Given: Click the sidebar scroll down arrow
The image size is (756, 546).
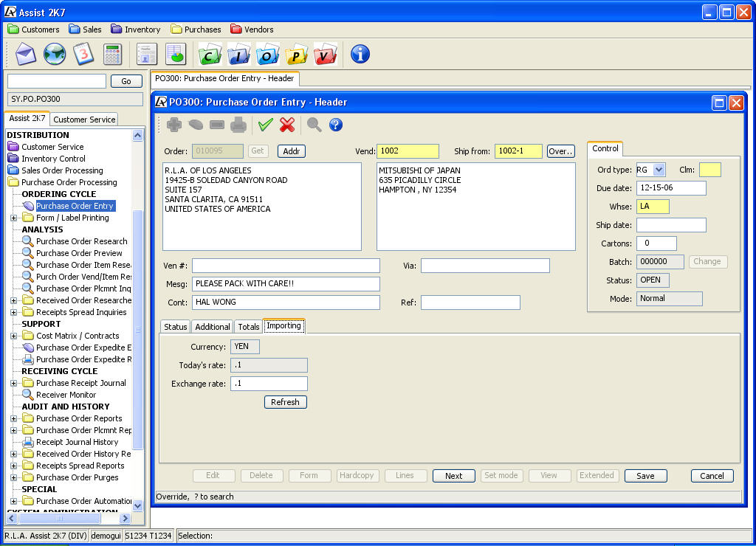Looking at the screenshot, I should (137, 505).
